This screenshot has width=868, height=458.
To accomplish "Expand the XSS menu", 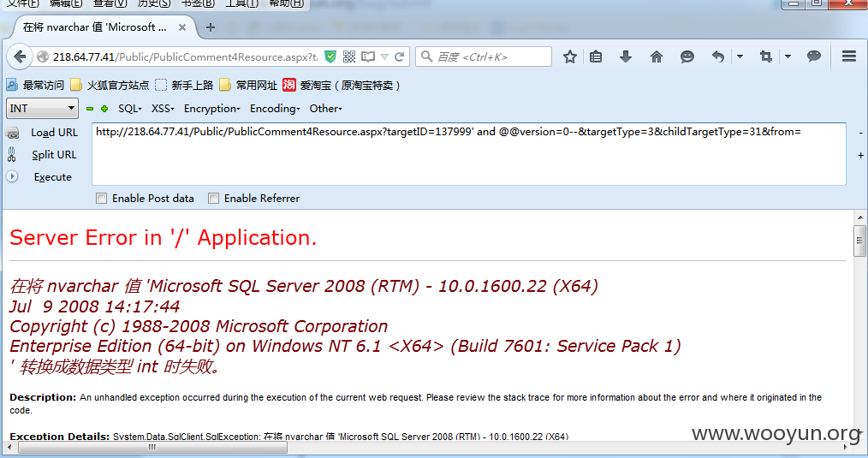I will click(x=163, y=109).
